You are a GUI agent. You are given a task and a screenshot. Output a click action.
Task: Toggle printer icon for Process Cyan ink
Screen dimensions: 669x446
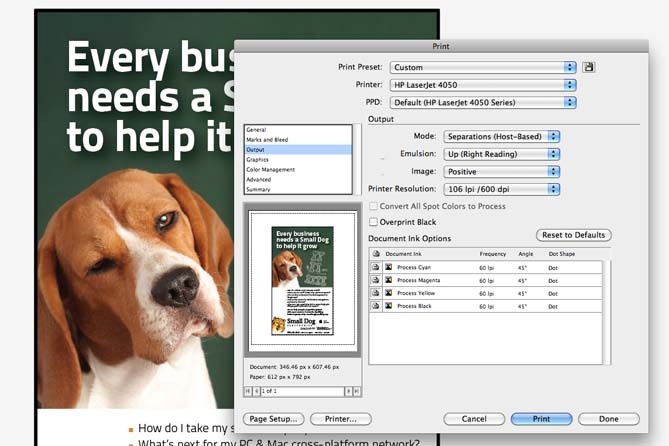point(375,267)
